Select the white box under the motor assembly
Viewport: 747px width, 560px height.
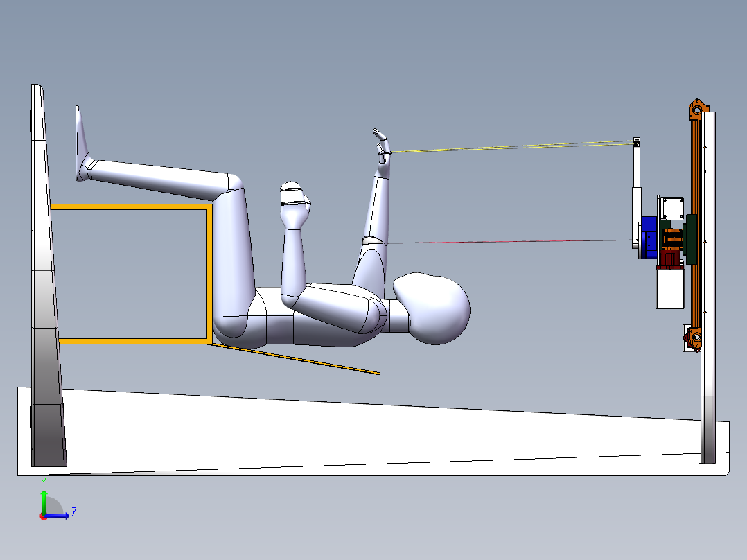pyautogui.click(x=670, y=289)
